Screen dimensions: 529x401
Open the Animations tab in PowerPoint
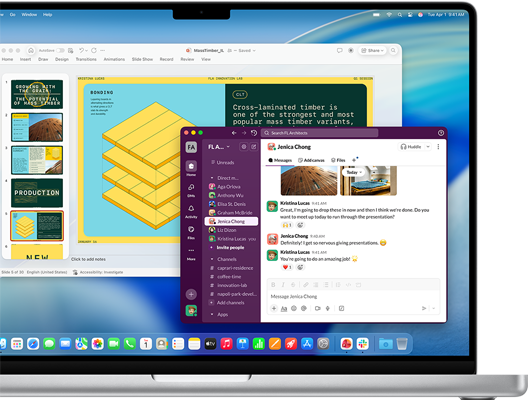pos(114,59)
